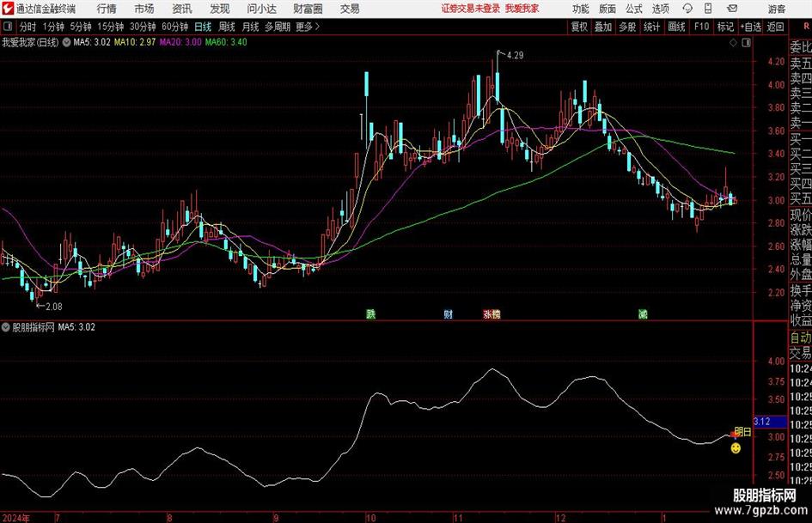Open the 行情 menu
Viewport: 812px width, 523px height.
pos(107,9)
